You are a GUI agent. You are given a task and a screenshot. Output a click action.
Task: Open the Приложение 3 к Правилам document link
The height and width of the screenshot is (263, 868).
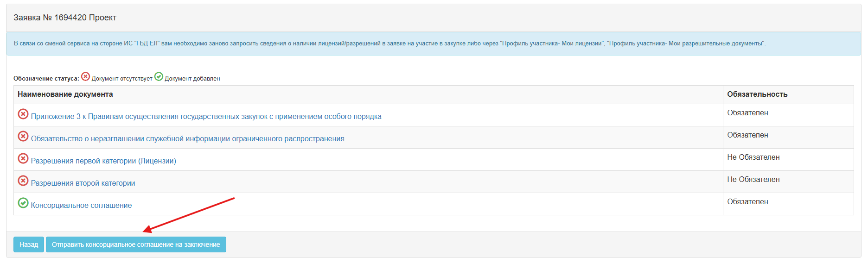tap(206, 117)
